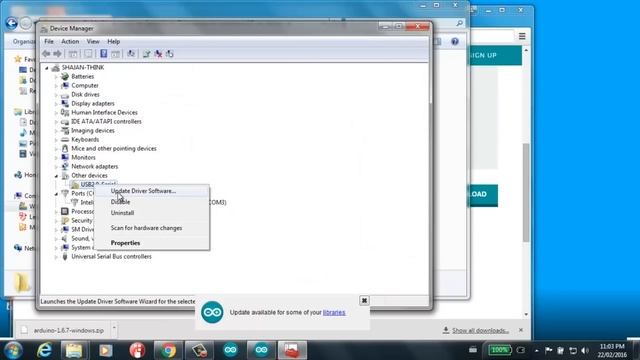Click the Universal Serial Bus controllers icon

tap(65, 256)
